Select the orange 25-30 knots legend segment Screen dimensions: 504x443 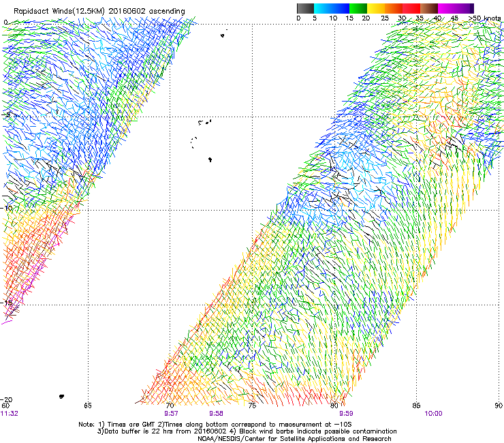click(394, 8)
